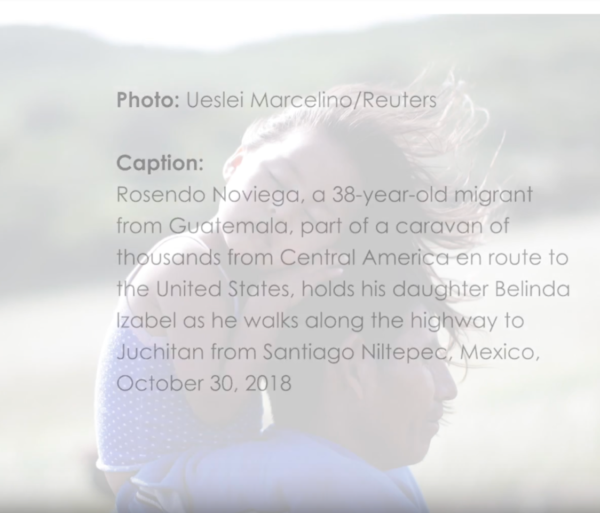Viewport: 600px width, 513px height.
Task: Click the word "Mexico" in the caption
Action: [x=497, y=352]
